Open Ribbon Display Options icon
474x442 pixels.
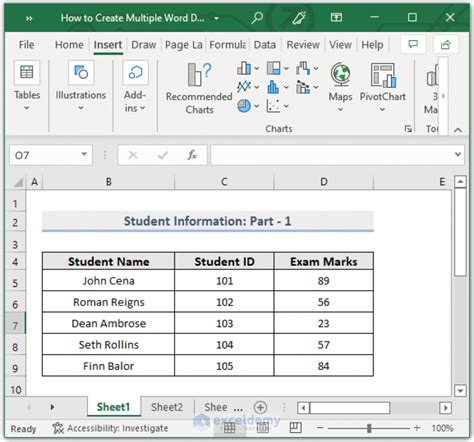pos(336,17)
